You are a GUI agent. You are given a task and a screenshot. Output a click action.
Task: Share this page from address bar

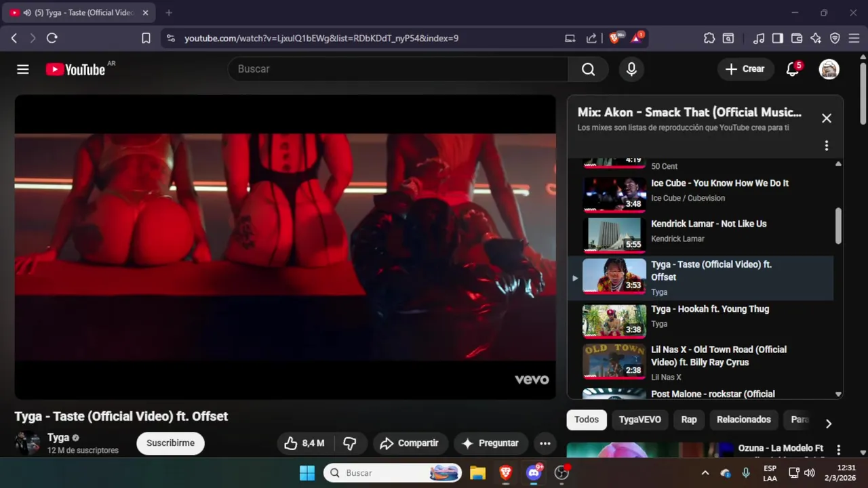tap(591, 38)
